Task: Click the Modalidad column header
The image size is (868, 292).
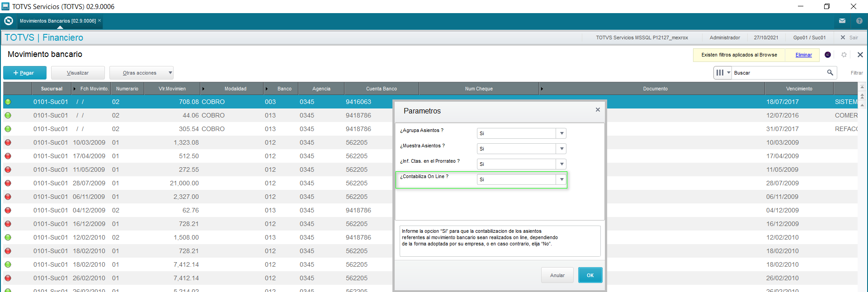Action: (235, 89)
